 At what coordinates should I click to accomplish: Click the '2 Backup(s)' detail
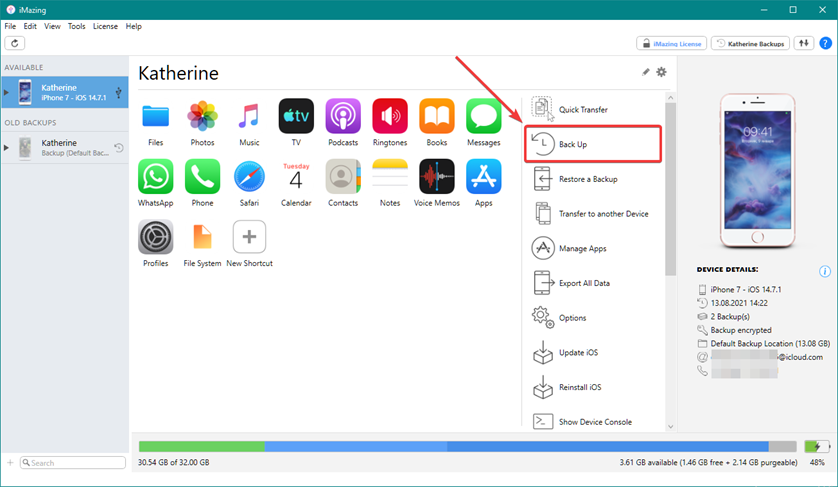click(x=730, y=316)
